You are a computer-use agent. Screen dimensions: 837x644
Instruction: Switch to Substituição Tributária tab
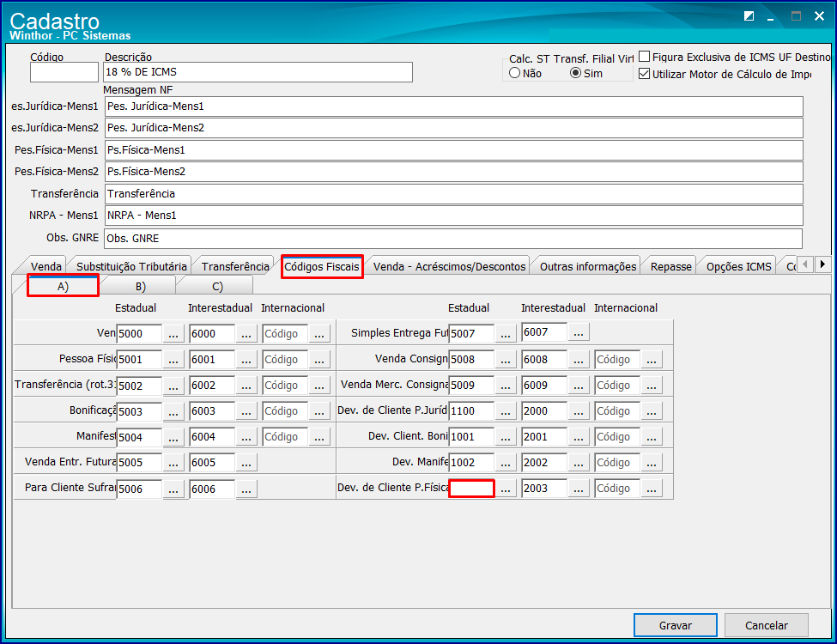coord(131,266)
